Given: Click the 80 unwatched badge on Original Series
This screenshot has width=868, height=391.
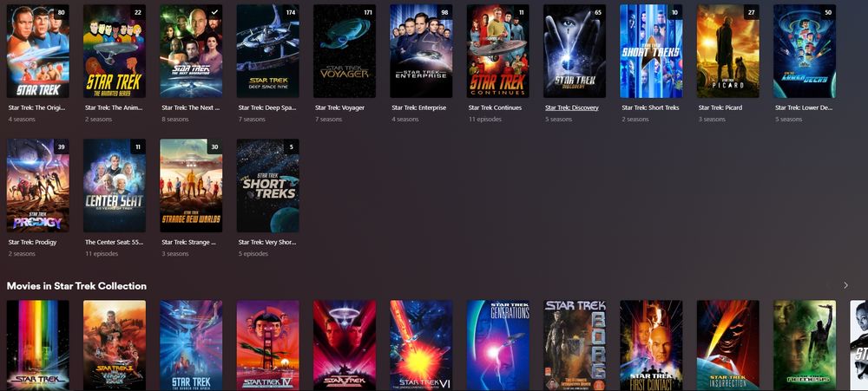Looking at the screenshot, I should click(x=62, y=12).
